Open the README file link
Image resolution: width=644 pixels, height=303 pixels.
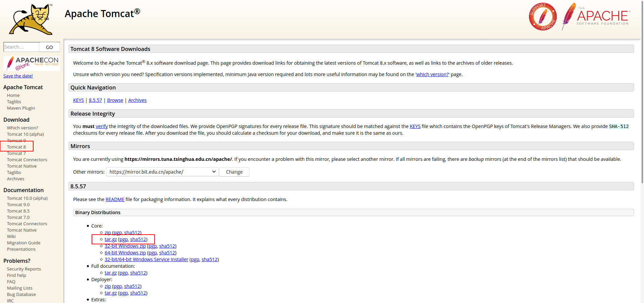(115, 199)
